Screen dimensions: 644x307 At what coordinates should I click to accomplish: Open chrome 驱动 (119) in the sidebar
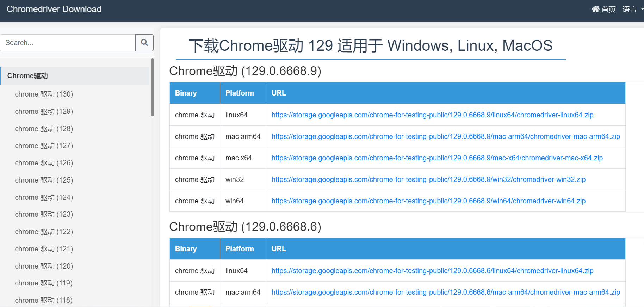44,283
